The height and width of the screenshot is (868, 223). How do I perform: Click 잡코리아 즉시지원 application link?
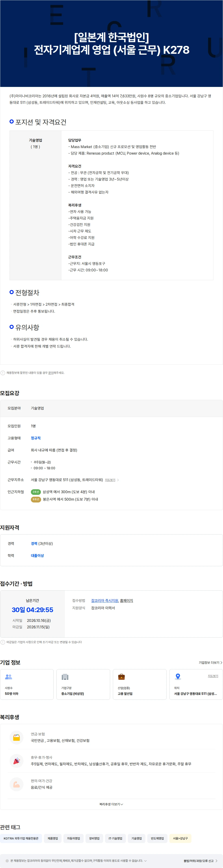pos(105,601)
